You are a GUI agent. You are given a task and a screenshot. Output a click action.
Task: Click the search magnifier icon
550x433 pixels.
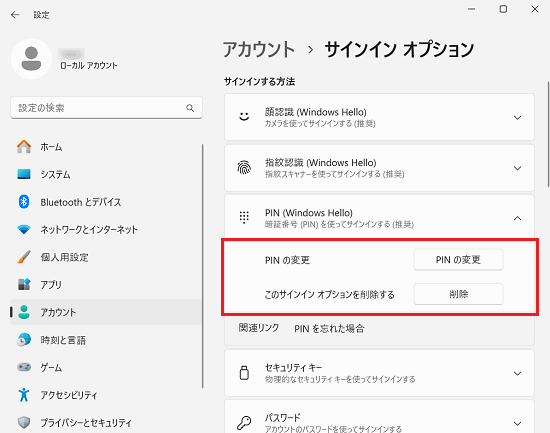click(x=190, y=108)
